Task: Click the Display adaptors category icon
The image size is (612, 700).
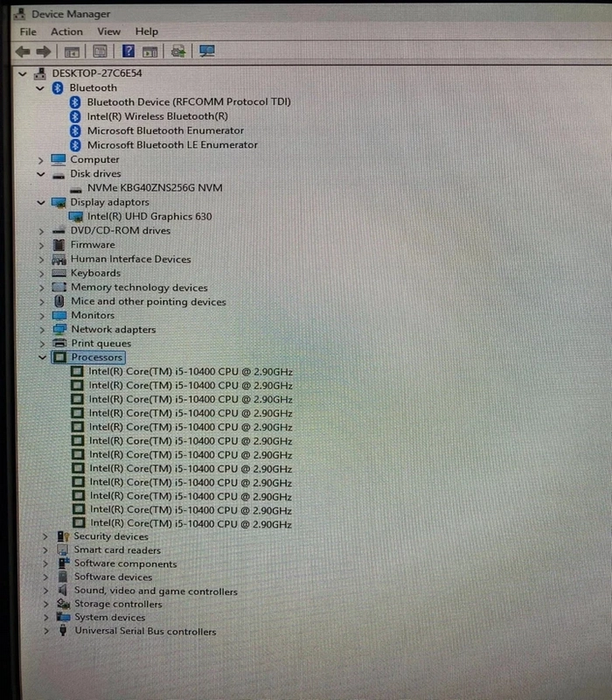Action: [59, 203]
